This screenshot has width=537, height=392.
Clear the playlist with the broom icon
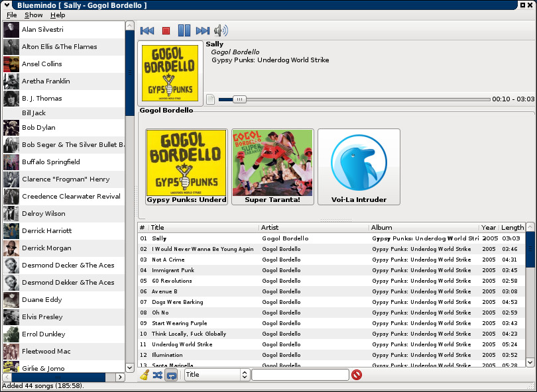(x=145, y=375)
